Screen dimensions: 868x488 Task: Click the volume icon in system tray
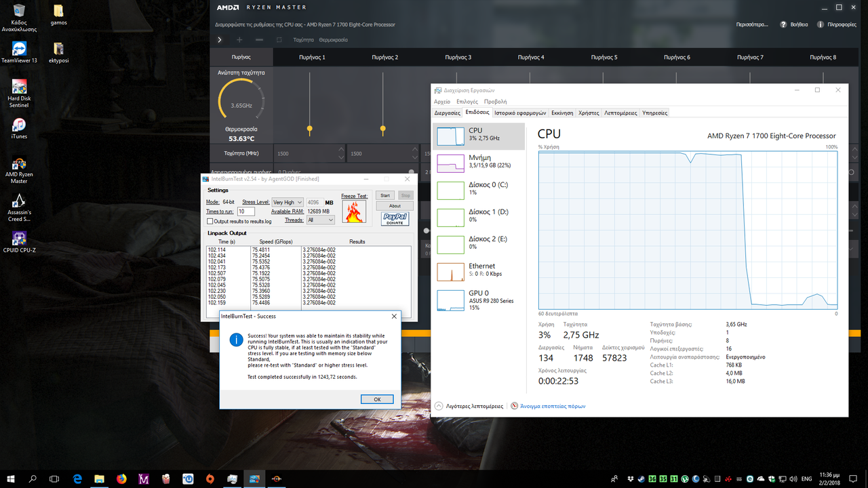tap(794, 479)
